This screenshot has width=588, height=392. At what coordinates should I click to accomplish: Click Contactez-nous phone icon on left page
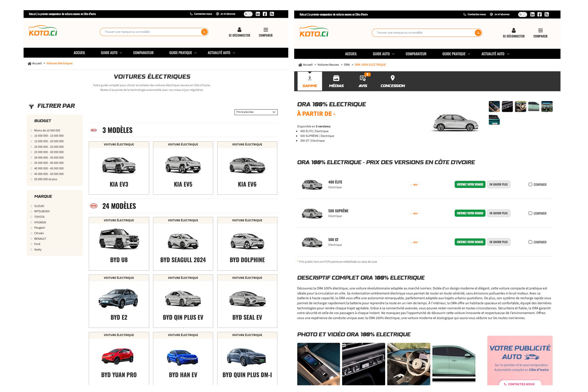(x=191, y=14)
